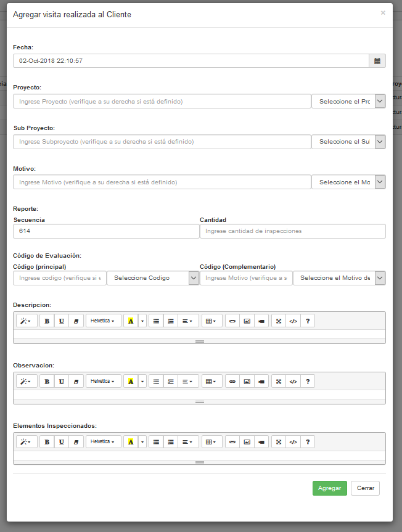Clear font formatting in the Descripcion editor
Image resolution: width=402 pixels, height=532 pixels.
76,321
